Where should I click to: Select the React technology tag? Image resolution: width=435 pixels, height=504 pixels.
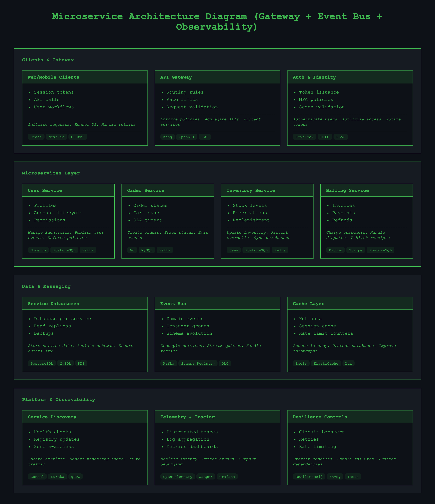(36, 137)
